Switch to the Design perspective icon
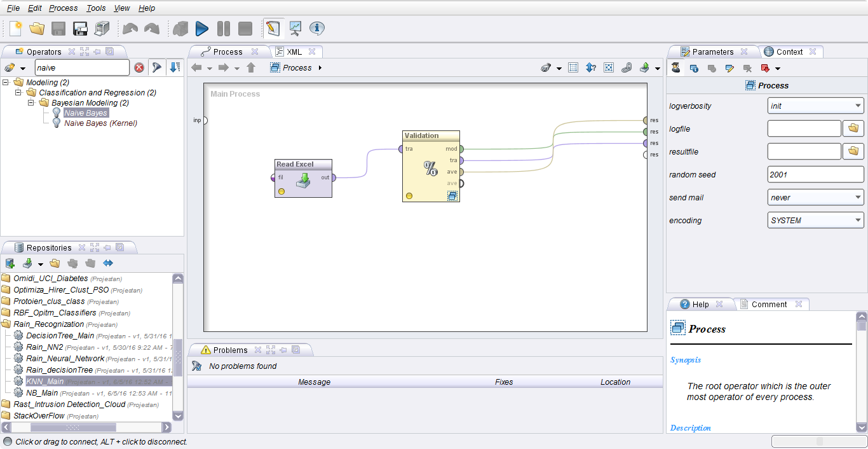This screenshot has width=868, height=449. tap(273, 29)
